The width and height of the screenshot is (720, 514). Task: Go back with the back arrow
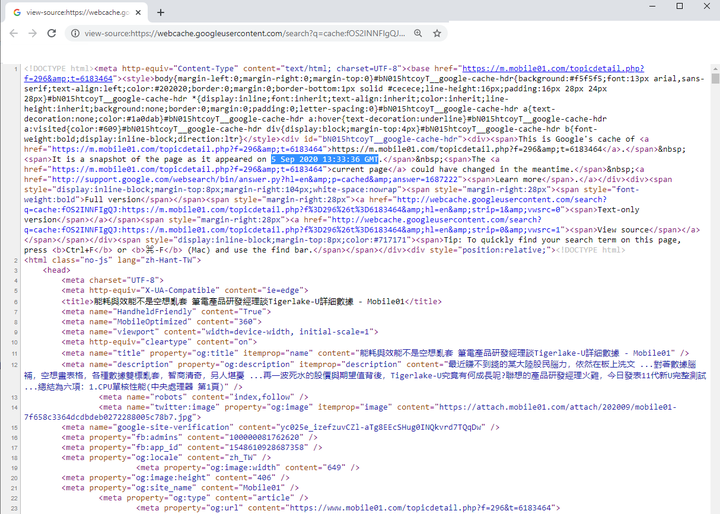click(x=14, y=34)
